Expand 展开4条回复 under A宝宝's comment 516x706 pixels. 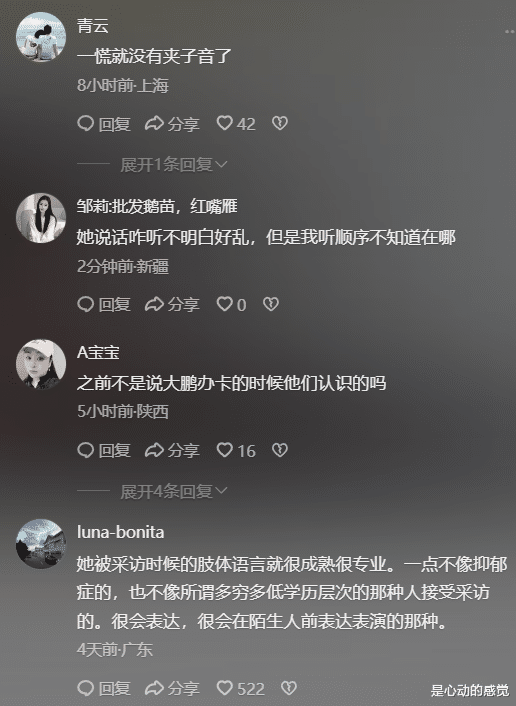pyautogui.click(x=174, y=492)
